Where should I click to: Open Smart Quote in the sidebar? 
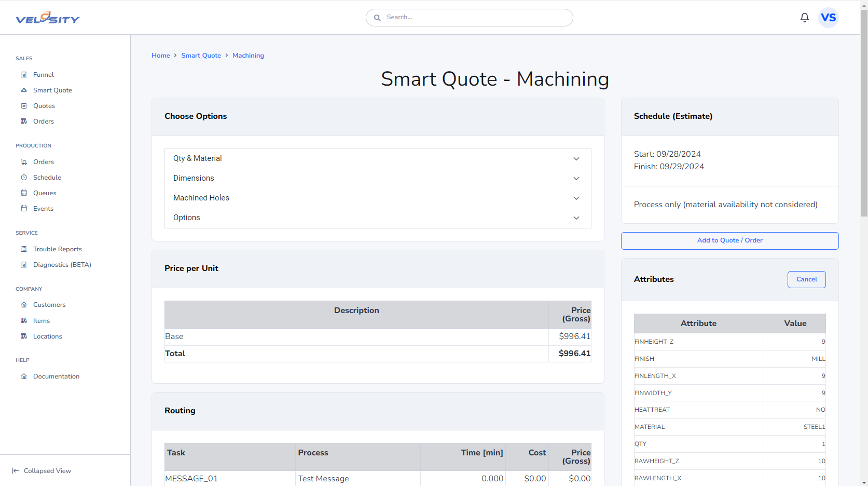point(52,90)
